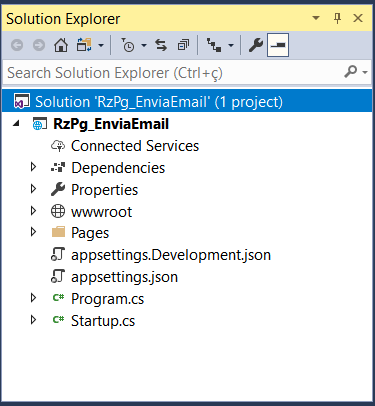
Task: Select the Startup.cs file
Action: coord(103,321)
